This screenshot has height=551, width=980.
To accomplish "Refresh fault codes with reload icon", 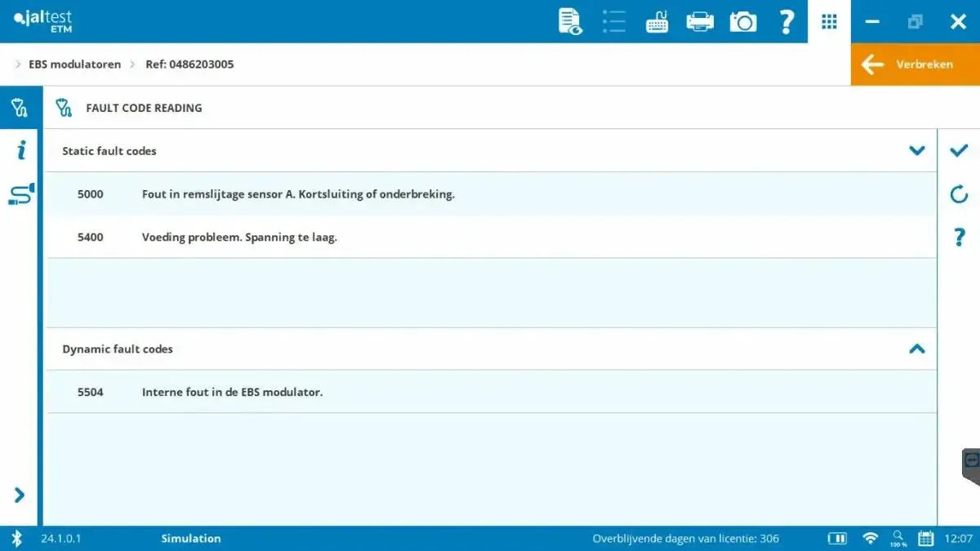I will 959,194.
